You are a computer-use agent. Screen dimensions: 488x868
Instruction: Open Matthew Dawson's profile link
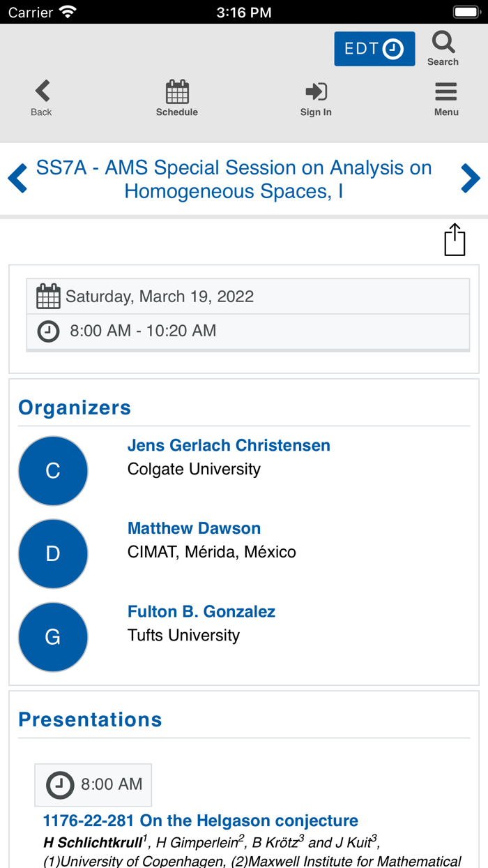click(194, 528)
